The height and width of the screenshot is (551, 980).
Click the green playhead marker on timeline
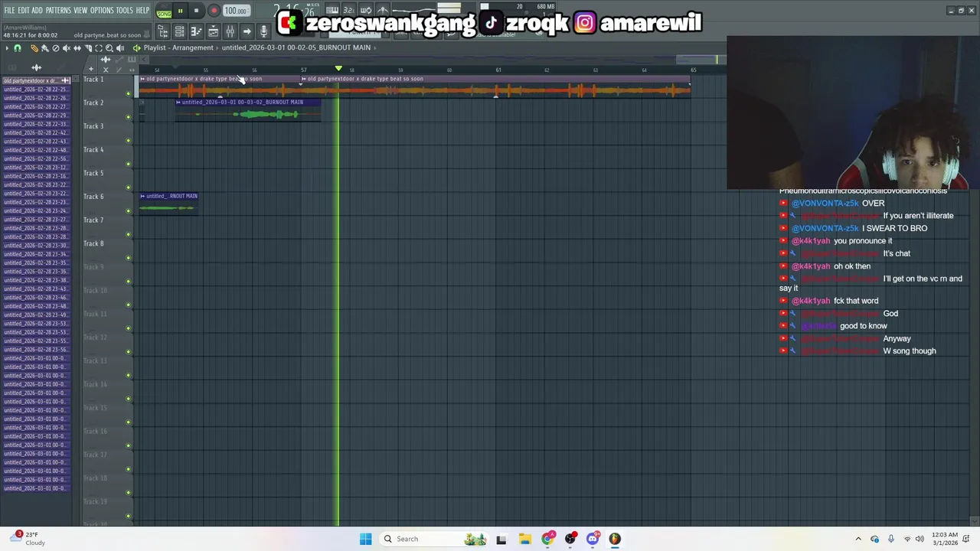coord(338,69)
